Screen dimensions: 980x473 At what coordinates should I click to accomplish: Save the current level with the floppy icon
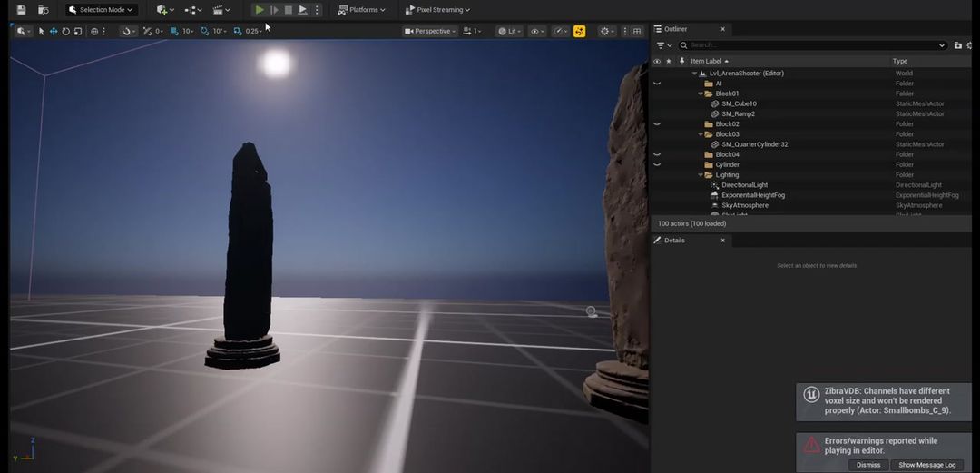[21, 10]
